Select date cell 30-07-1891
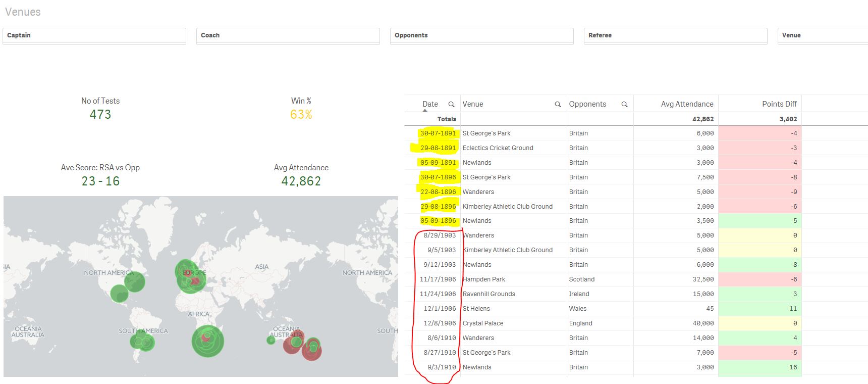 (438, 133)
